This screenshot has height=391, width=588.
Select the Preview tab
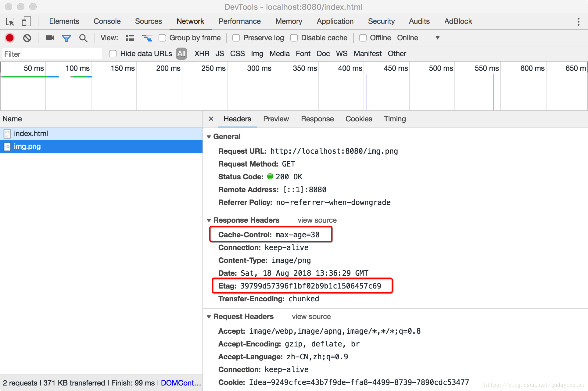click(276, 119)
